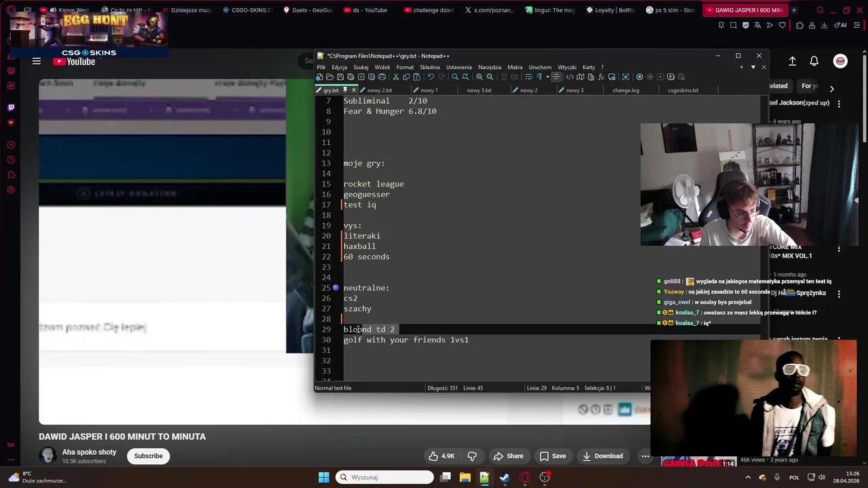Click the Cut scissors icon in Notepad++
Viewport: 868px width, 488px height.
click(395, 77)
